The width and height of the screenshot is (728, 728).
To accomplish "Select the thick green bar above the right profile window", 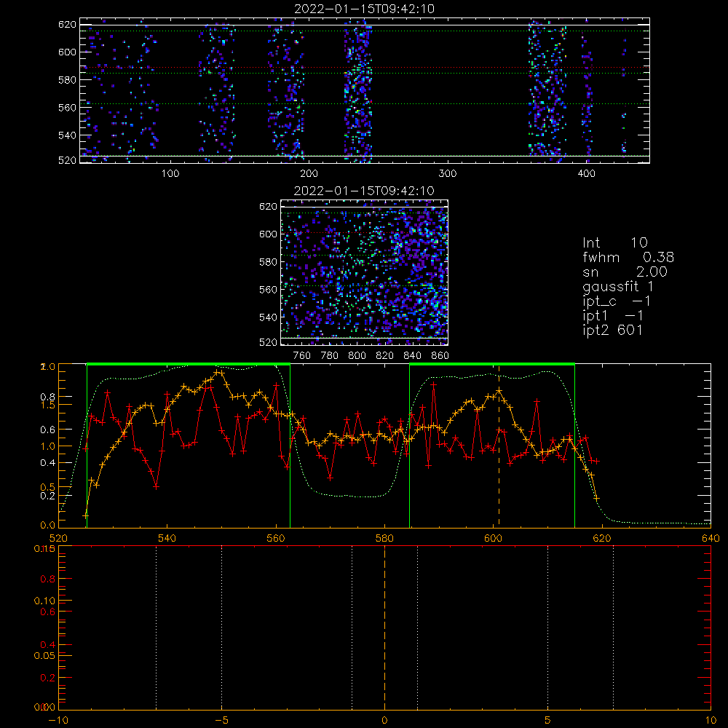I will click(x=492, y=364).
